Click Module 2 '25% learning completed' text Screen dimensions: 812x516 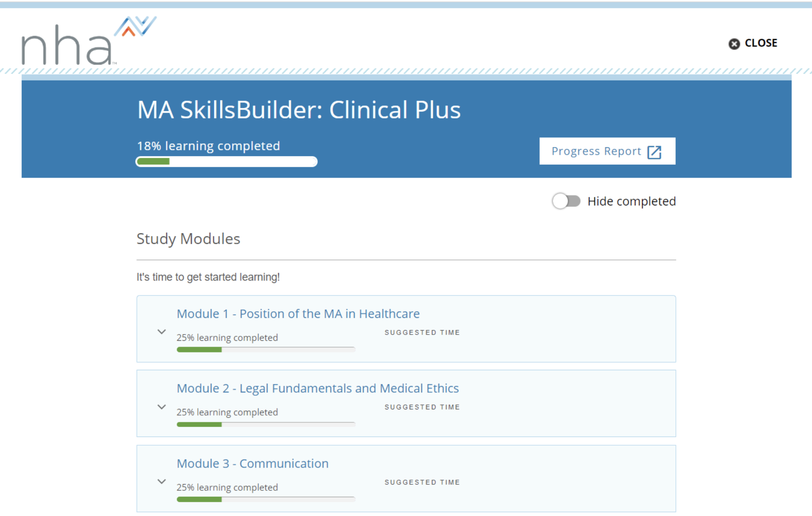227,412
